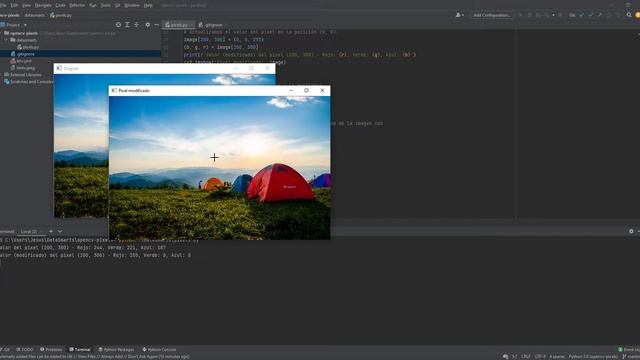Click the orange IDE updates icon
Image resolution: width=640 pixels, height=360 pixels.
[637, 15]
